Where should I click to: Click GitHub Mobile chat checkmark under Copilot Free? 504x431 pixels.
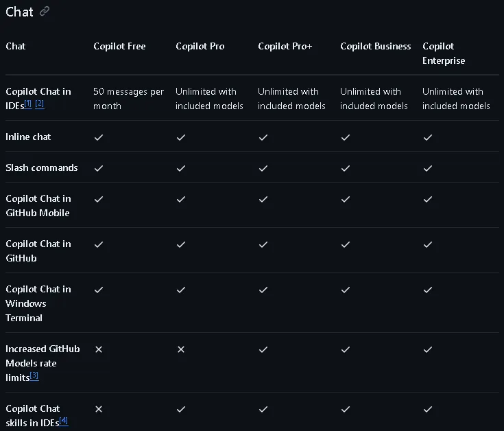tap(99, 199)
